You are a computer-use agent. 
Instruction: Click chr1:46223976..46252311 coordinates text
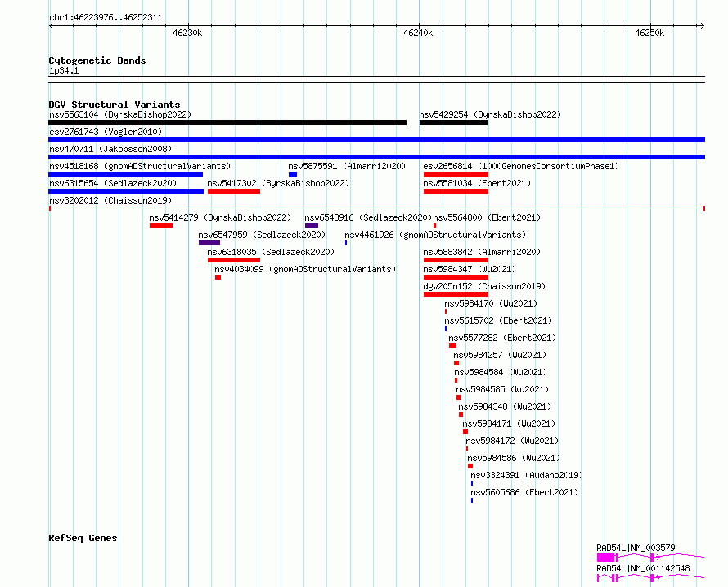point(106,18)
